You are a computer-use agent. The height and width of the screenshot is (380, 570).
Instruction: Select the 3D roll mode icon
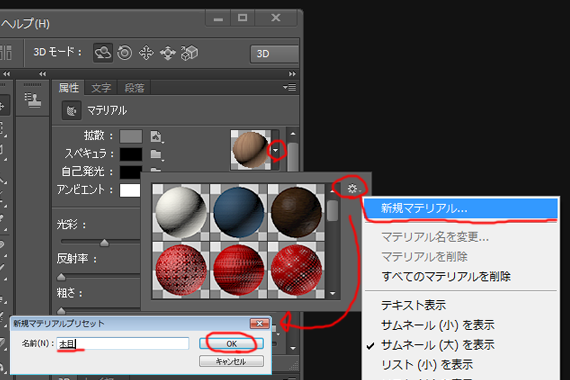coord(125,53)
